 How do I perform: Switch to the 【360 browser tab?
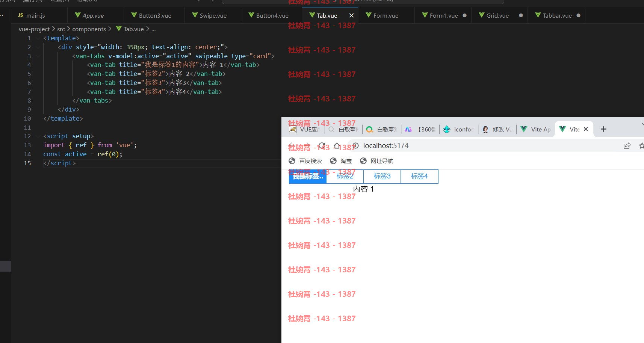tap(421, 129)
